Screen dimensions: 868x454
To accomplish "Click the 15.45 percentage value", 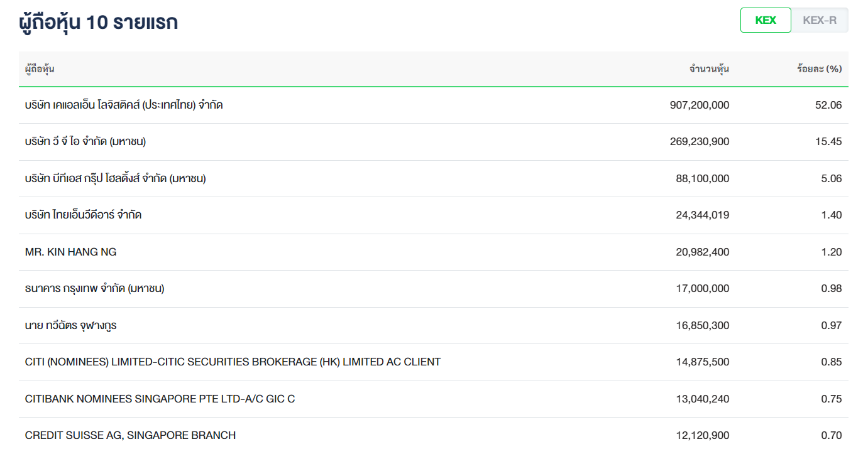I will click(x=828, y=142).
